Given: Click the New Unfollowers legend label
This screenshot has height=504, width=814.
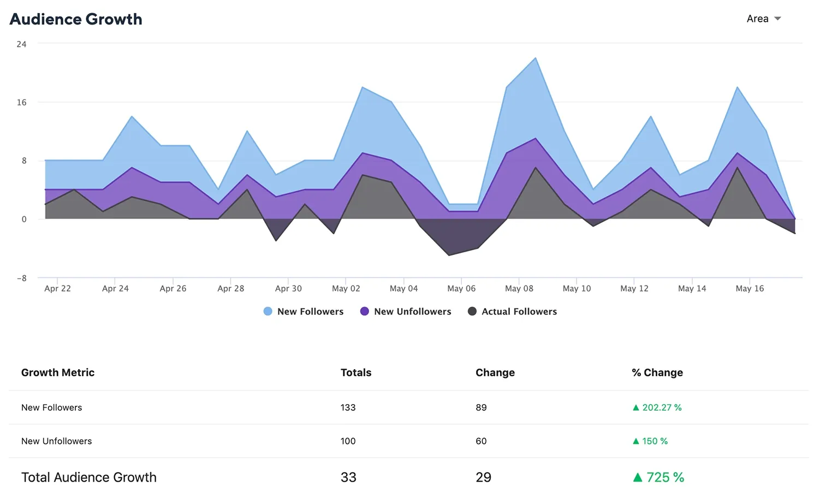Looking at the screenshot, I should click(x=412, y=311).
